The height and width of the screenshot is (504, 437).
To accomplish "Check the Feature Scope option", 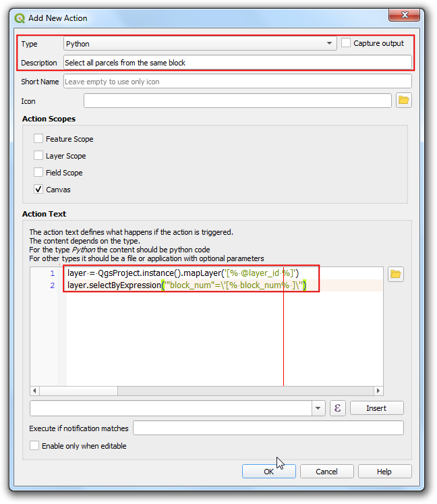I will point(38,139).
